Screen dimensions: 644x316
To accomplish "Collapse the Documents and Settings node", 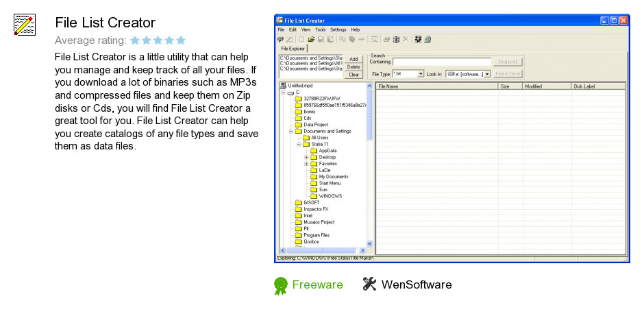I will tap(290, 131).
